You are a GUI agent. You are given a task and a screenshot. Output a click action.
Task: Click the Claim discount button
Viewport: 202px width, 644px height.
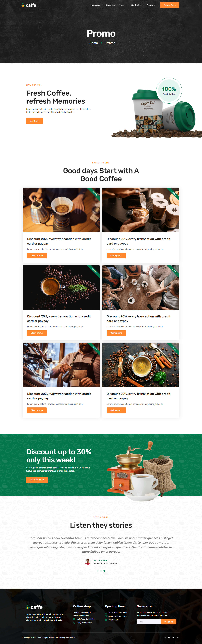(37, 480)
